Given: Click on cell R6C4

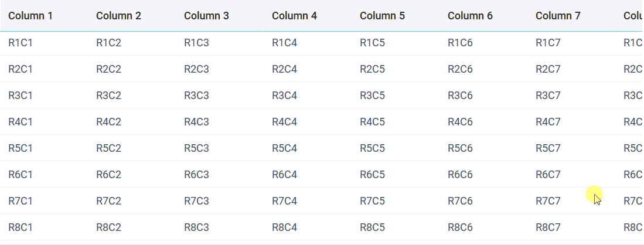Looking at the screenshot, I should (284, 174).
